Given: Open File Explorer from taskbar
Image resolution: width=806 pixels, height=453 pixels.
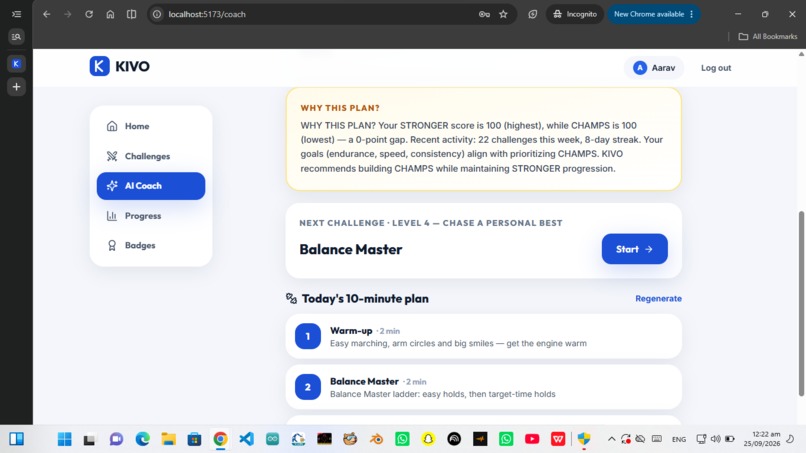Looking at the screenshot, I should point(169,439).
